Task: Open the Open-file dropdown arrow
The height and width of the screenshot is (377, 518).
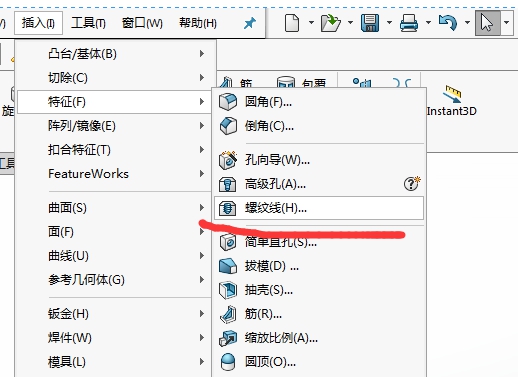Action: (x=350, y=23)
